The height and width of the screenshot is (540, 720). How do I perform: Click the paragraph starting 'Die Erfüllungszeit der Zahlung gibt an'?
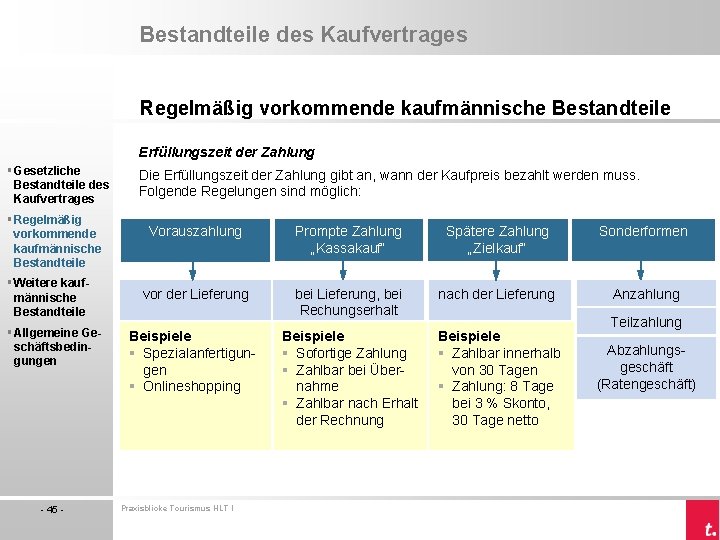(389, 183)
